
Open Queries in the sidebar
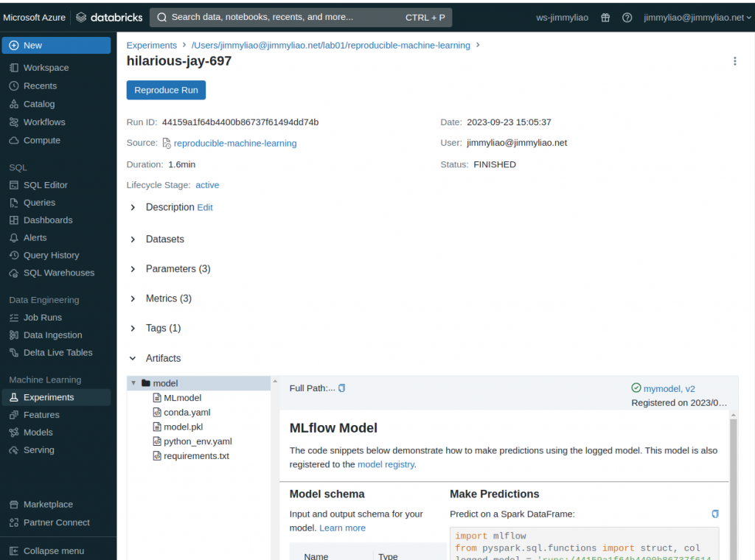tap(39, 203)
